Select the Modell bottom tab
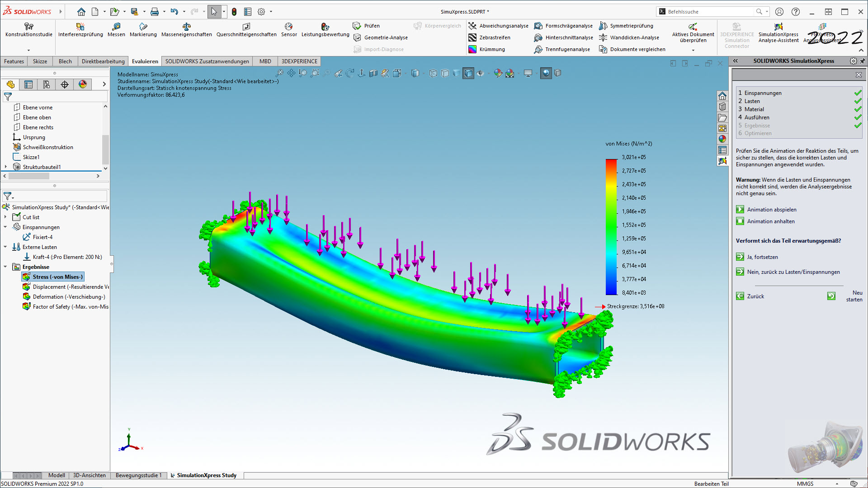 [57, 475]
